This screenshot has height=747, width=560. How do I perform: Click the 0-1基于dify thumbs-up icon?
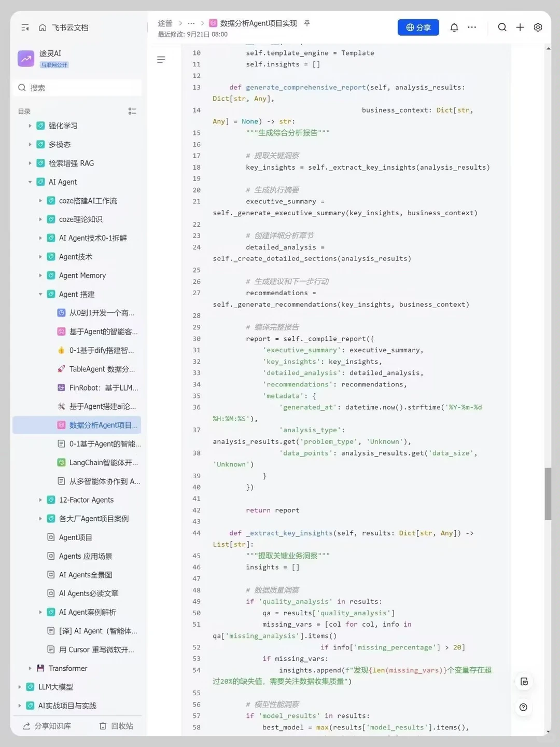[x=61, y=350]
